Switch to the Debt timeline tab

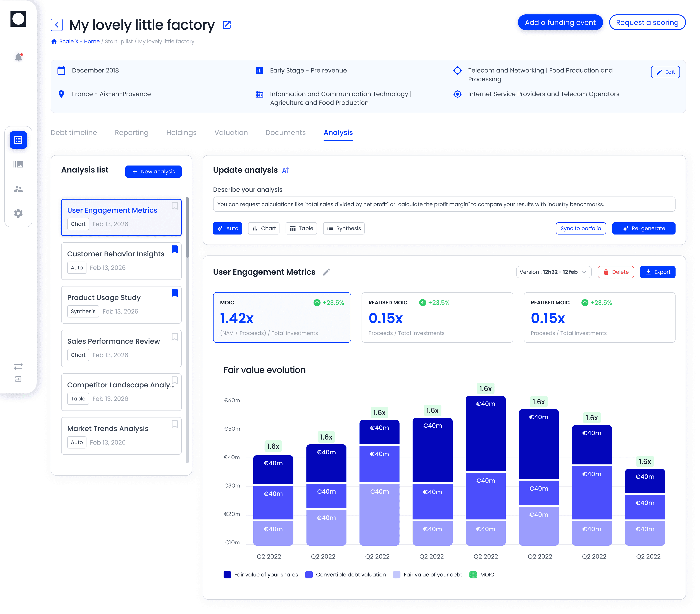(x=74, y=133)
